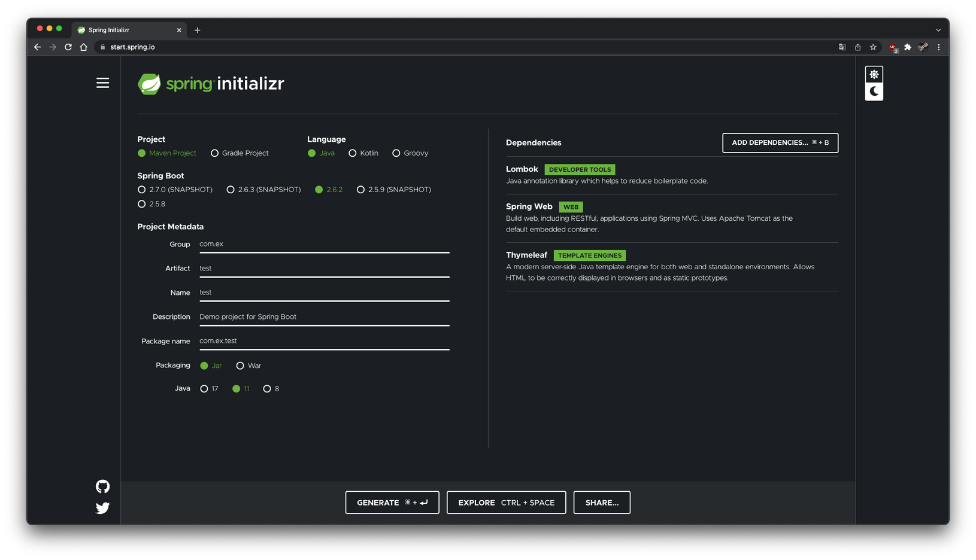Viewport: 976px width, 560px height.
Task: Click the Description input field
Action: point(324,317)
